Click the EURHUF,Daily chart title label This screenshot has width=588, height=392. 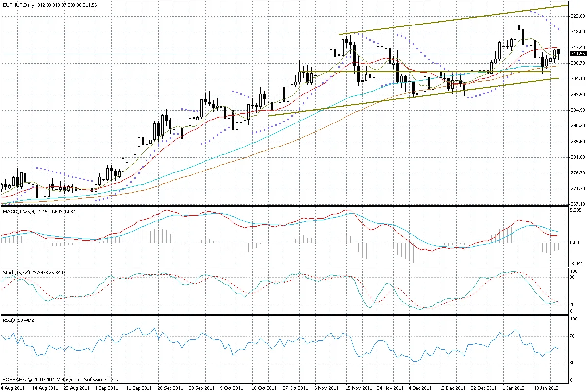(18, 4)
